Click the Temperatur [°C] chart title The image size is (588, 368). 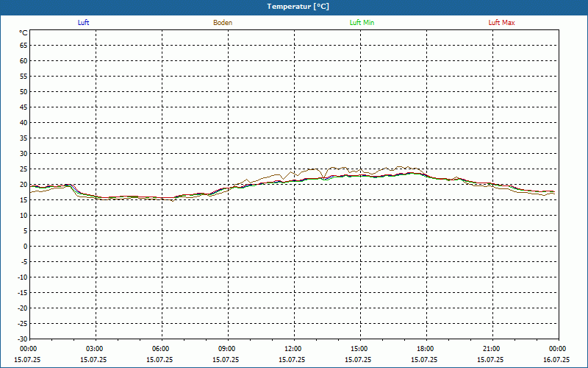click(298, 7)
